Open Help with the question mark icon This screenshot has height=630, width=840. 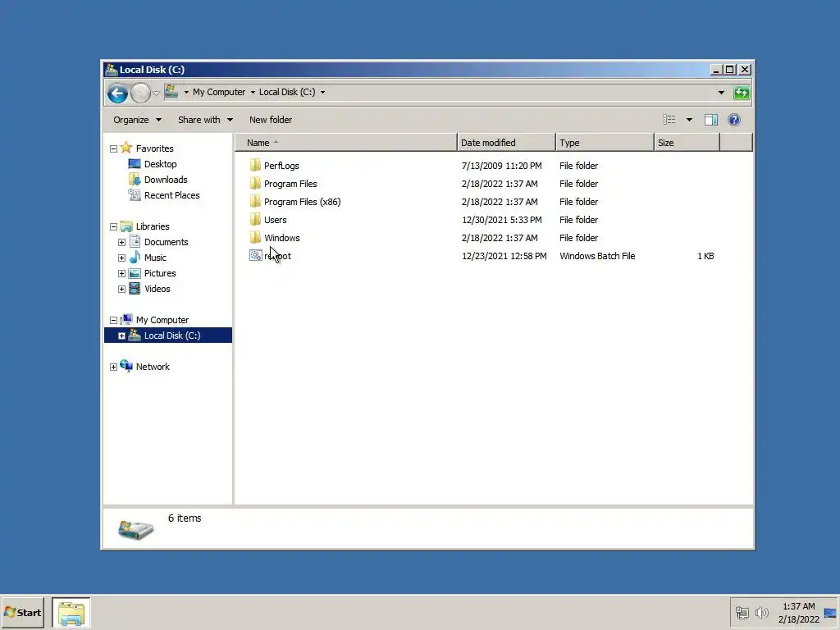click(x=734, y=120)
